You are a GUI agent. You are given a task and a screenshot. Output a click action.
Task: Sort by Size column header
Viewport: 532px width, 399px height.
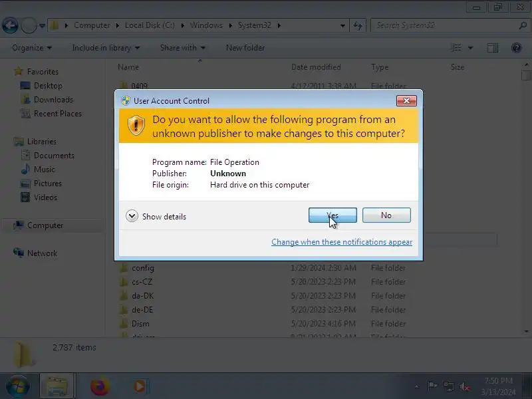tap(458, 67)
